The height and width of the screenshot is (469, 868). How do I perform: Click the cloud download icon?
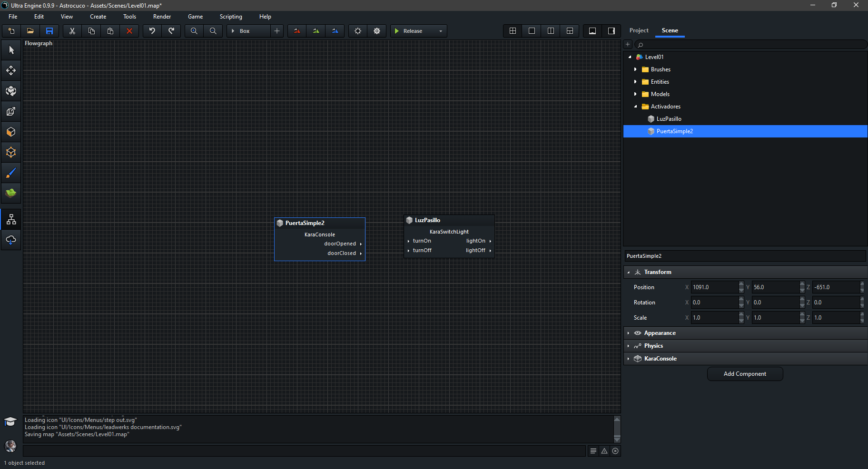[11, 240]
